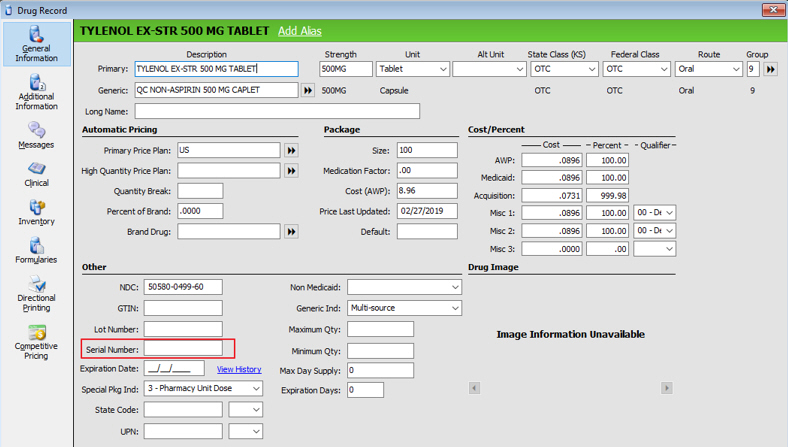Close the Drug Record window
This screenshot has height=447, width=788.
pos(773,10)
